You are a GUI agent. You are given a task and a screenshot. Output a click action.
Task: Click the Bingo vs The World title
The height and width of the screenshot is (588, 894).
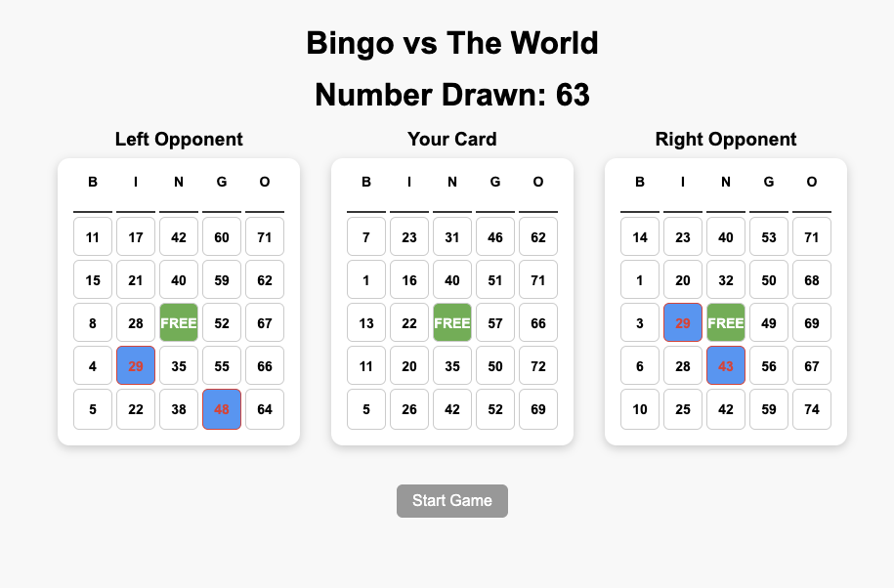tap(451, 43)
